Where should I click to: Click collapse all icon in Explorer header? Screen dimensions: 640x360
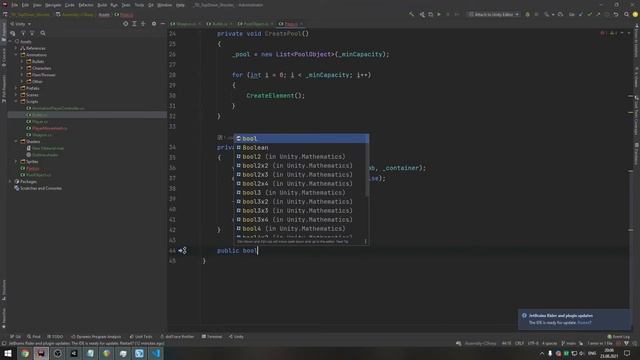143,24
